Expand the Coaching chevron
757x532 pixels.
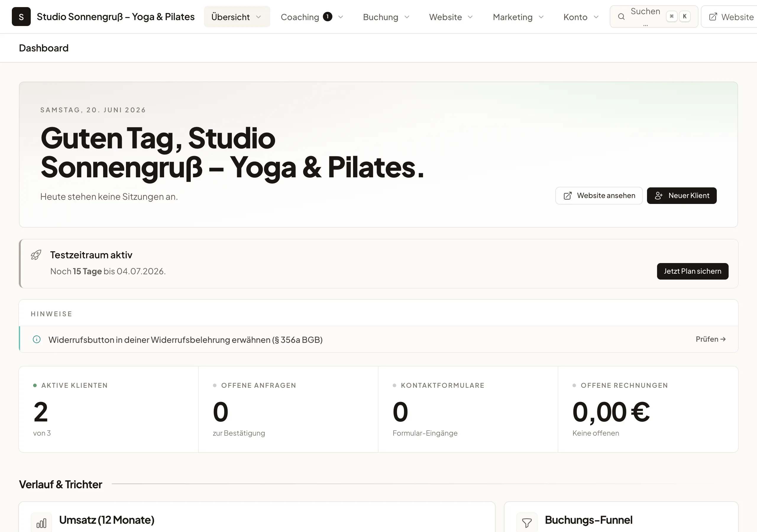341,17
